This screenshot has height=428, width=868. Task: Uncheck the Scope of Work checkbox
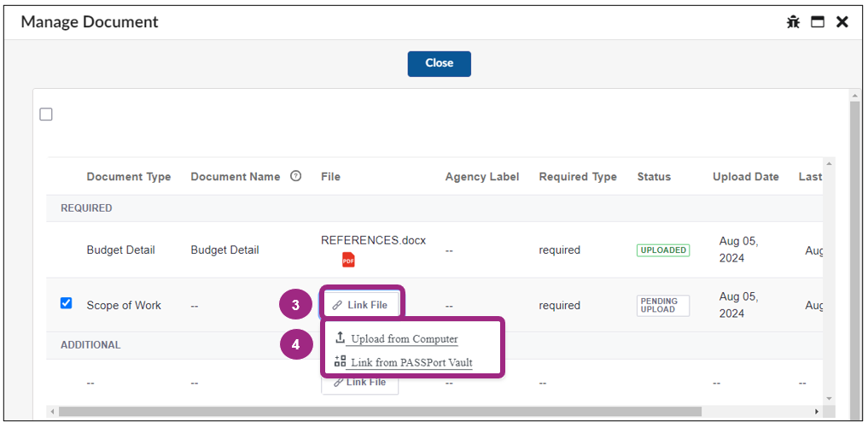pyautogui.click(x=67, y=303)
